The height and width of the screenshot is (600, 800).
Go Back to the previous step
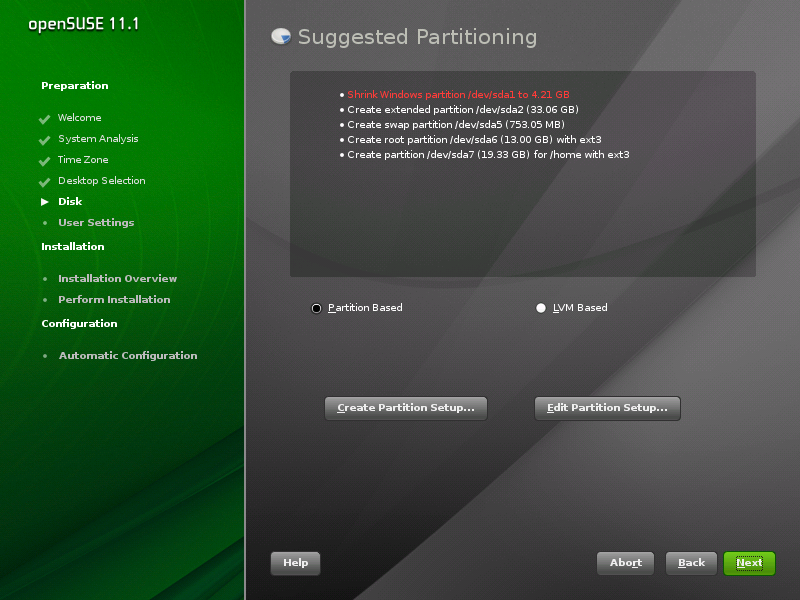(x=691, y=563)
